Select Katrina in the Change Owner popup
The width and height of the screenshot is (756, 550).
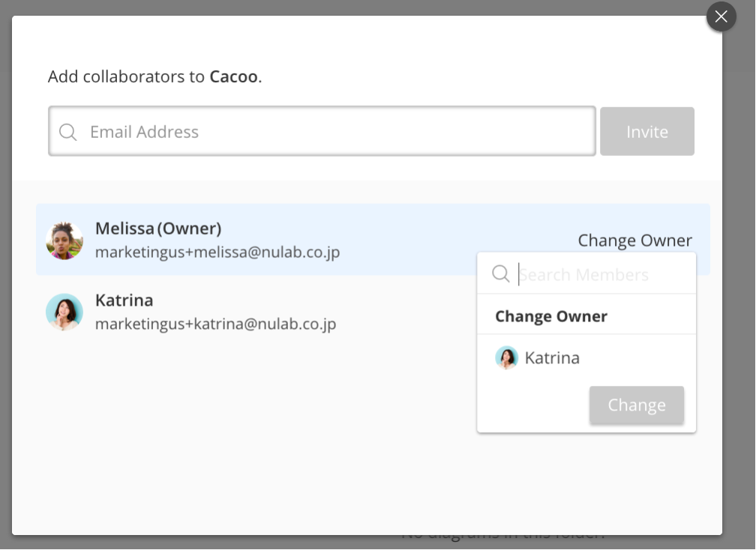(586, 358)
